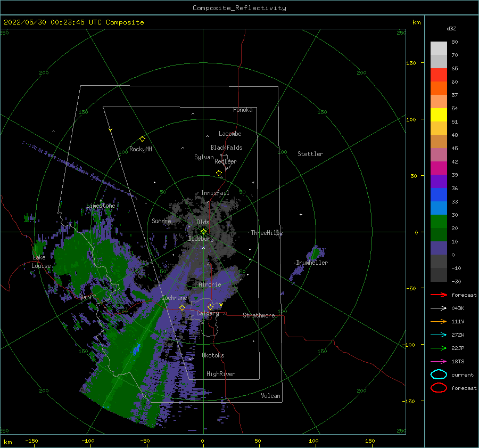Click the white asterisk marker east of Innisfail
Screen dimensions: 479x448
pyautogui.click(x=253, y=183)
